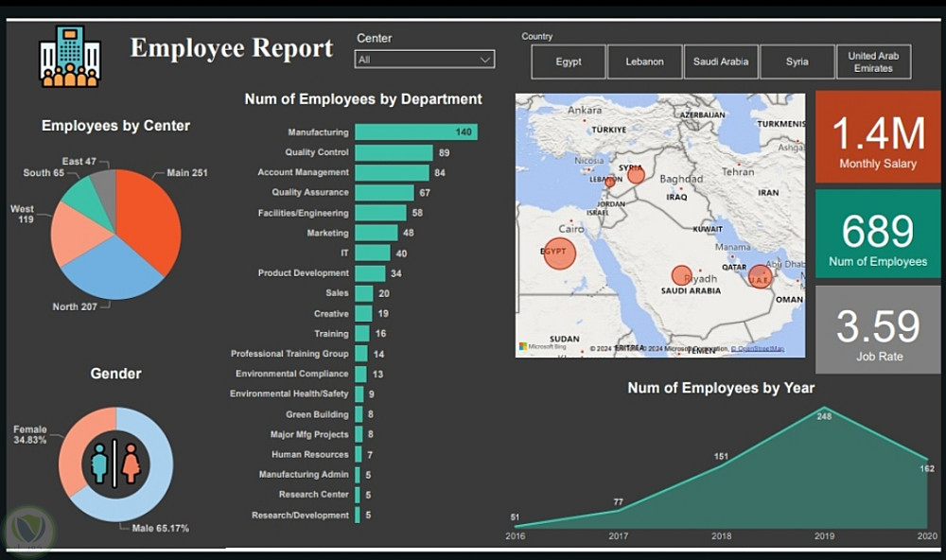The image size is (946, 560).
Task: Click the 'Employee Report' title text
Action: [x=232, y=48]
